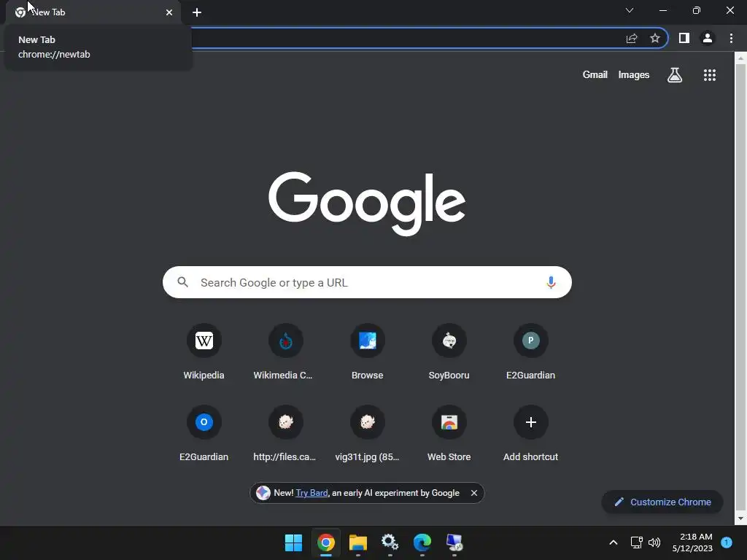Open the tab search chevron
The width and height of the screenshot is (747, 560).
click(x=630, y=10)
